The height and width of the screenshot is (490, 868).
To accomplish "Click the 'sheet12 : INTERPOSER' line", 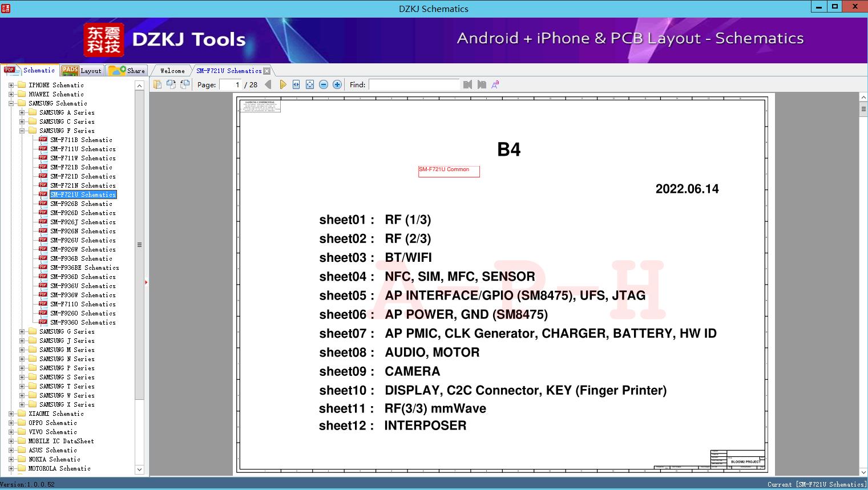I will [393, 426].
